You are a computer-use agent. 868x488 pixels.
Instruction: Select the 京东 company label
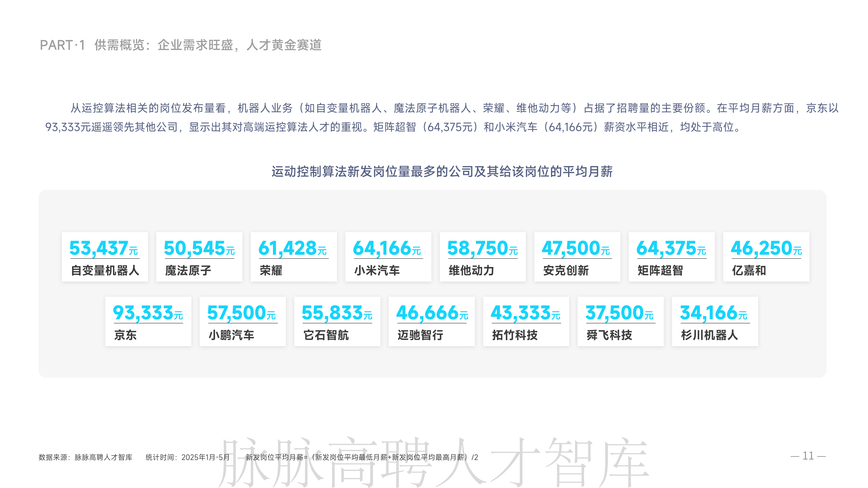[x=125, y=335]
